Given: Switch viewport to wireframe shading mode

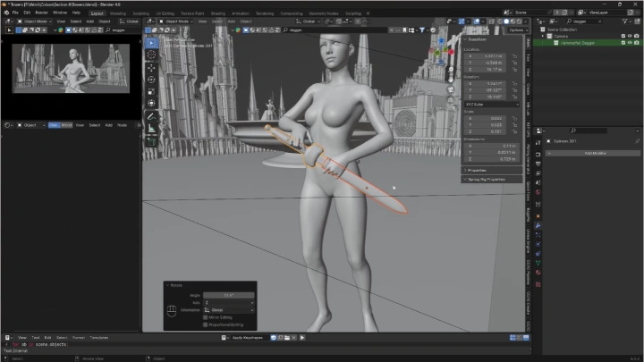Looking at the screenshot, I should point(500,21).
